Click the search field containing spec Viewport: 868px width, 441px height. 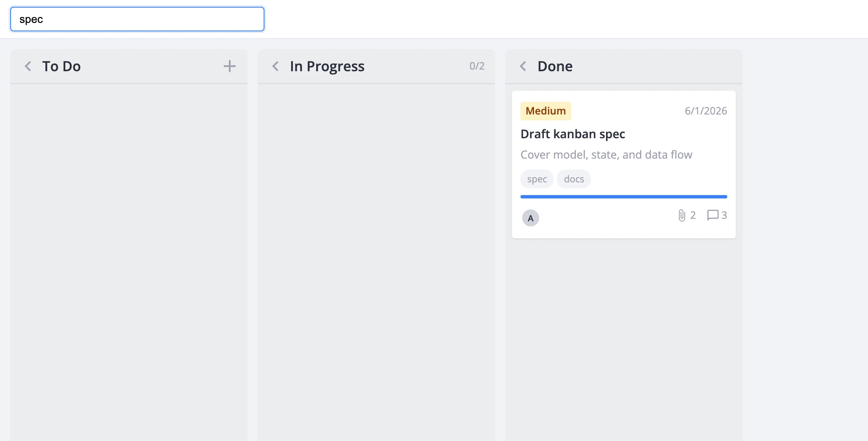click(x=137, y=19)
